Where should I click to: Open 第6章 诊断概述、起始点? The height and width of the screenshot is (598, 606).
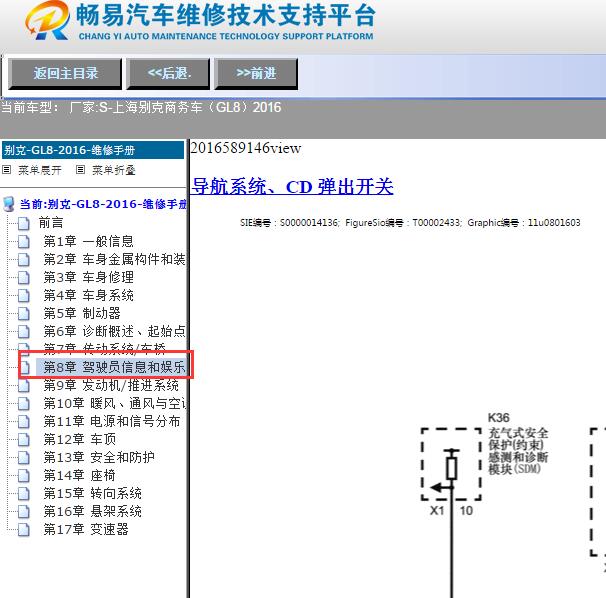[x=114, y=331]
